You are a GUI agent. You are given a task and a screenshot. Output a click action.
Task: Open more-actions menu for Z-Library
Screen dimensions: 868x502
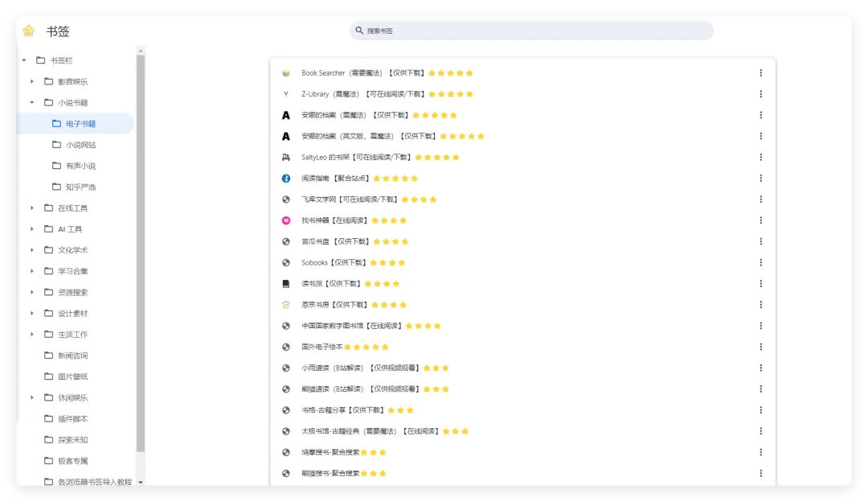pos(760,94)
